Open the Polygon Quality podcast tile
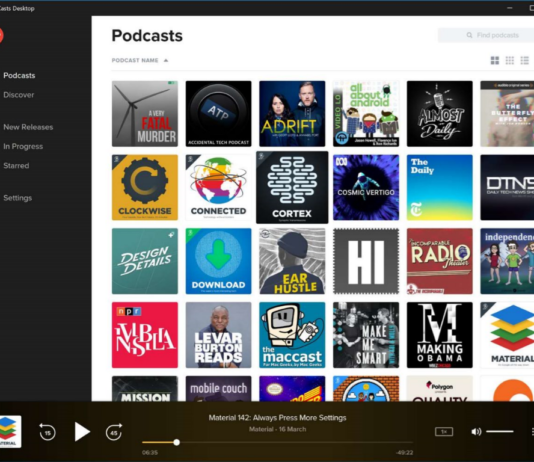The image size is (534, 462). [440, 388]
